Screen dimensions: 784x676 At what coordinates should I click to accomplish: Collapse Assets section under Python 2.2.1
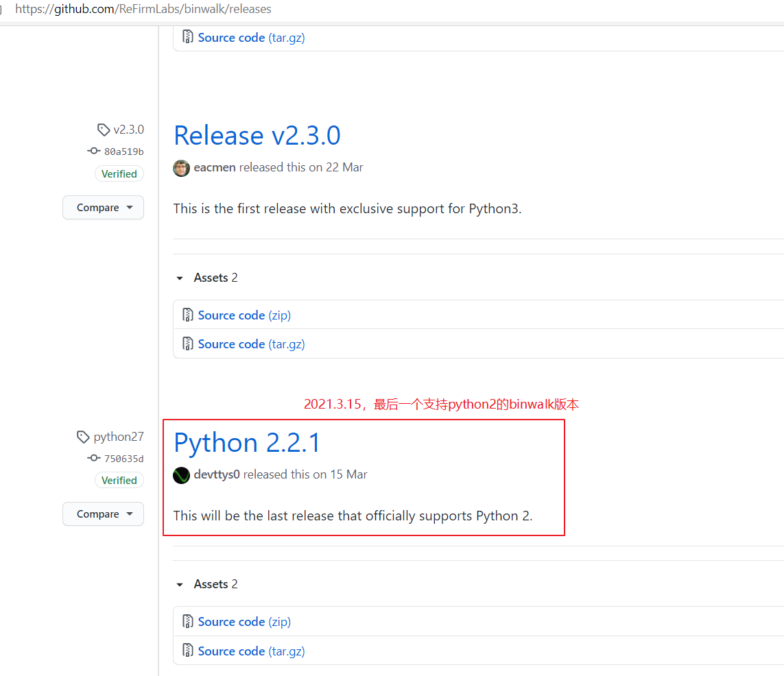pyautogui.click(x=207, y=585)
